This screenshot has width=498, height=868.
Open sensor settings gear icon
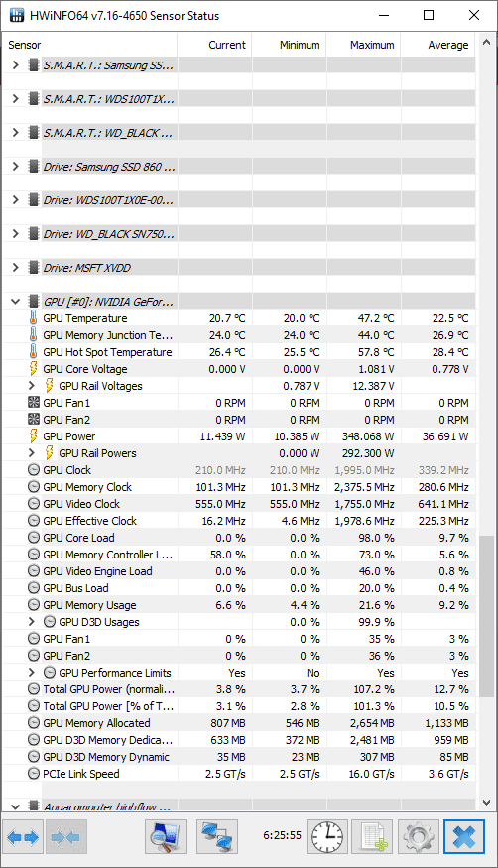419,837
